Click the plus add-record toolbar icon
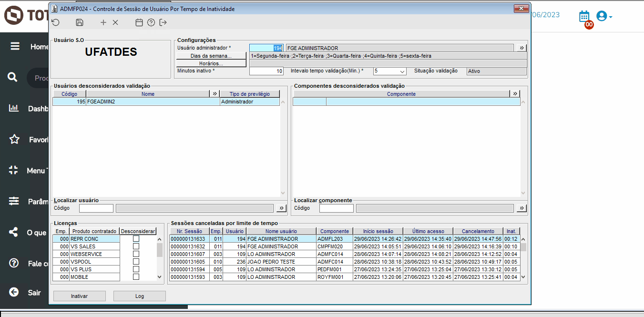 point(103,22)
